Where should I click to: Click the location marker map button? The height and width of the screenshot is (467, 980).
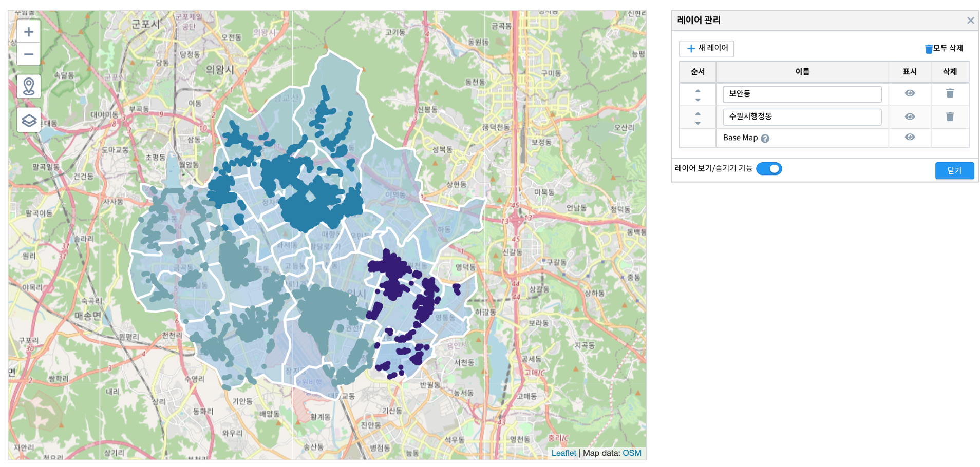[29, 86]
